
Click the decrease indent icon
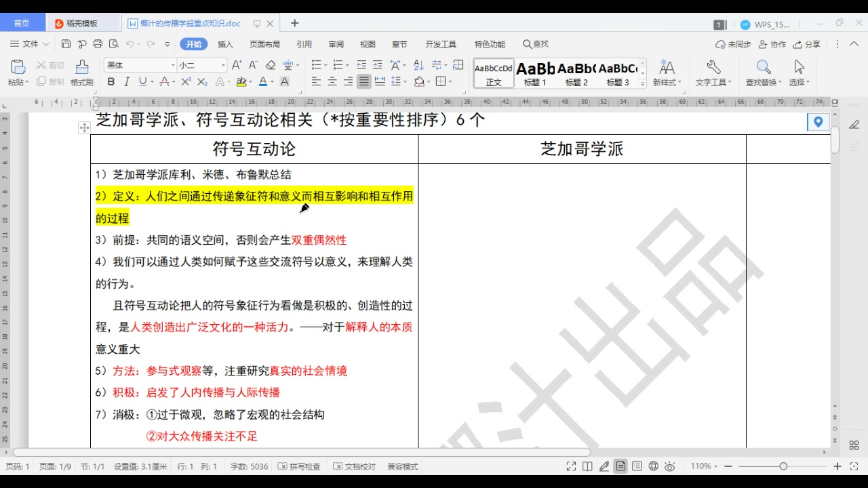[x=361, y=65]
